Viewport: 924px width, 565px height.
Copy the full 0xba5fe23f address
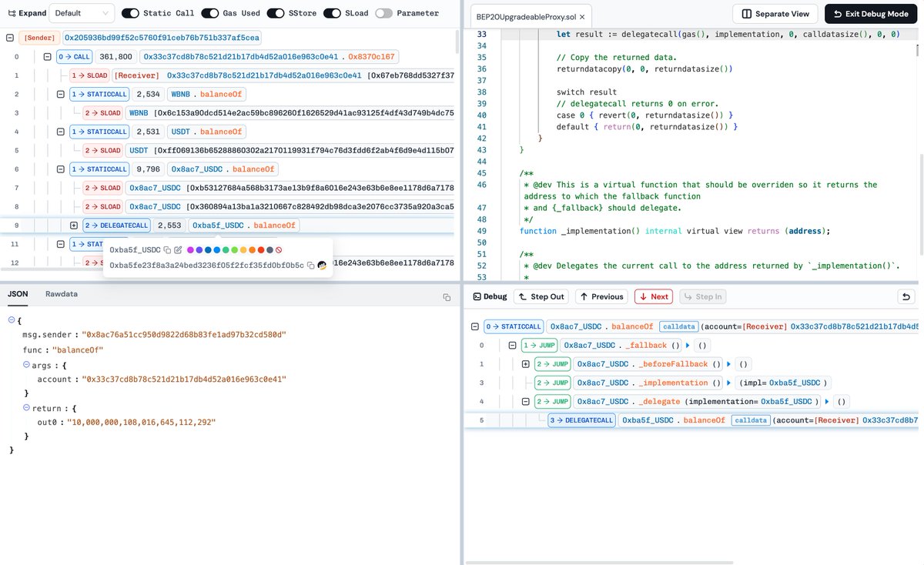pyautogui.click(x=310, y=266)
